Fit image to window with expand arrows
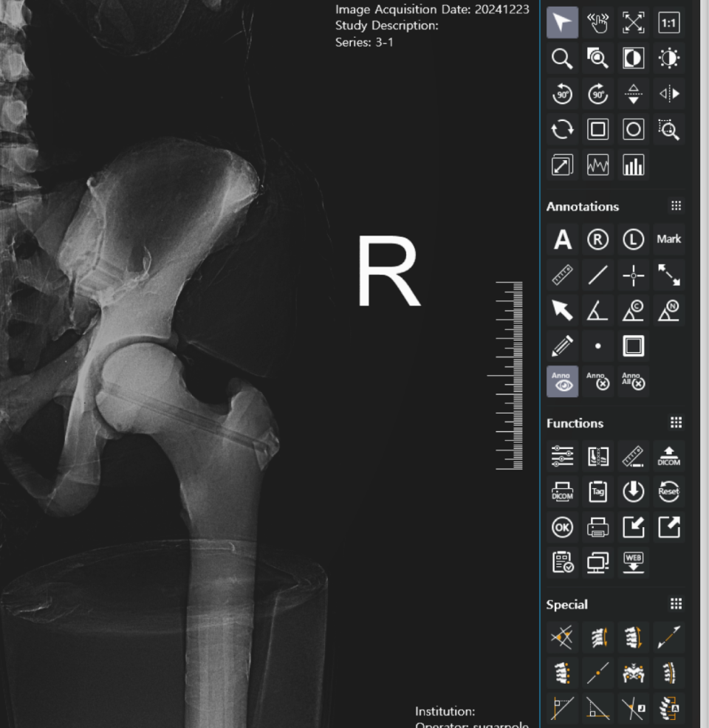 coord(634,23)
